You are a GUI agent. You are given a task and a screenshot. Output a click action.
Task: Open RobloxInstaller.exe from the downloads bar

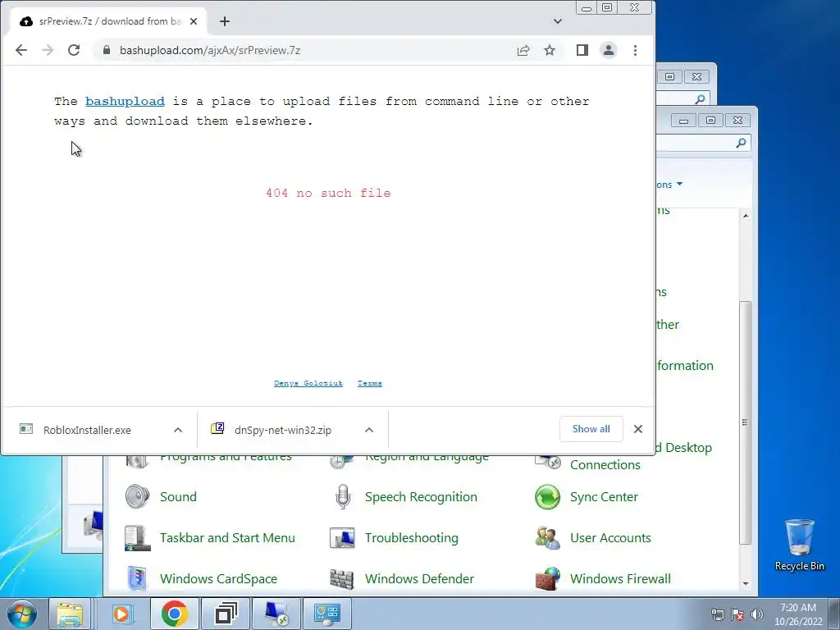pyautogui.click(x=87, y=430)
